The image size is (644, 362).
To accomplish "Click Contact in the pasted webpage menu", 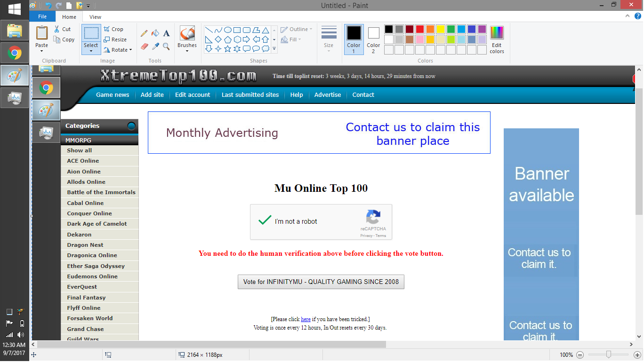I will click(363, 94).
